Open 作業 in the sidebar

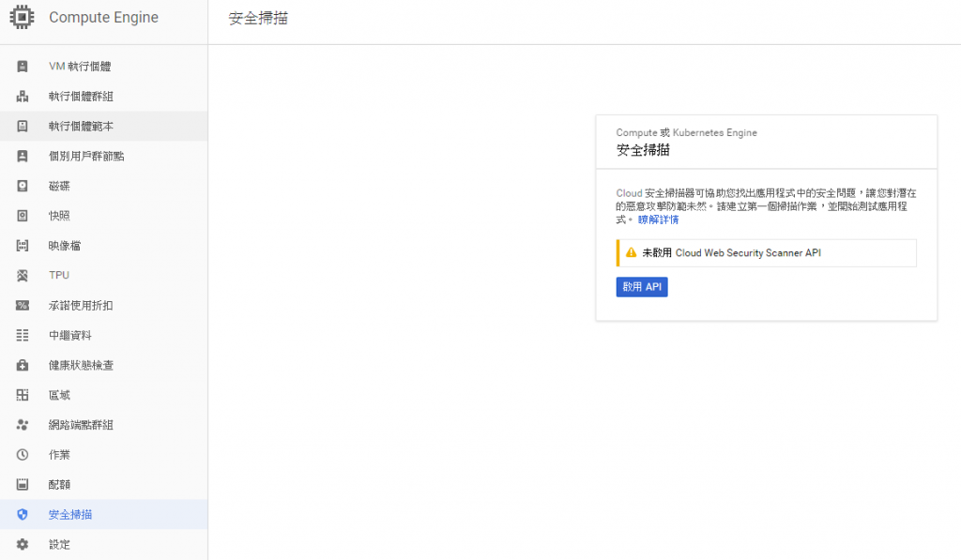[59, 455]
